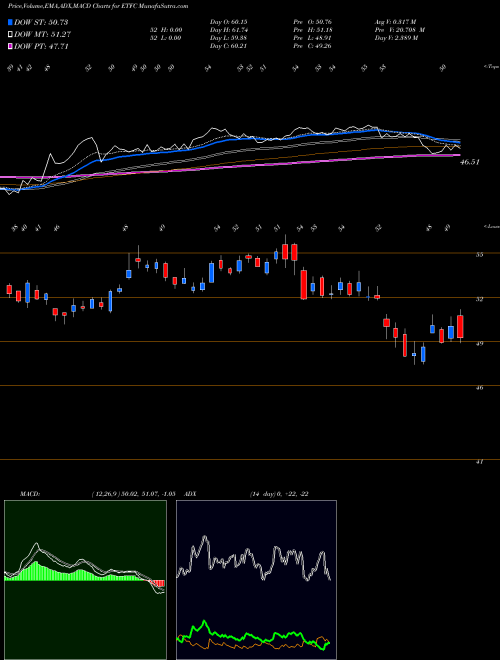Viewport: 500px width, 660px height.
Task: Click the Day L: 59.38 value
Action: click(228, 38)
